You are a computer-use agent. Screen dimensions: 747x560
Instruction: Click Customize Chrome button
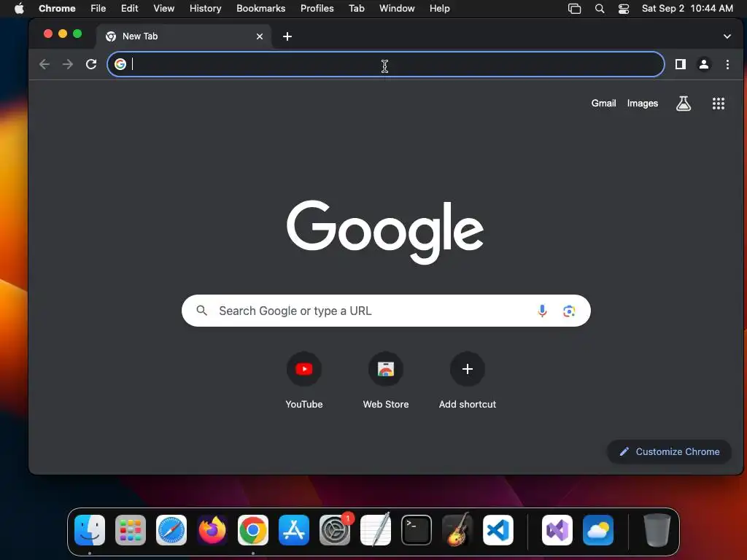click(669, 451)
